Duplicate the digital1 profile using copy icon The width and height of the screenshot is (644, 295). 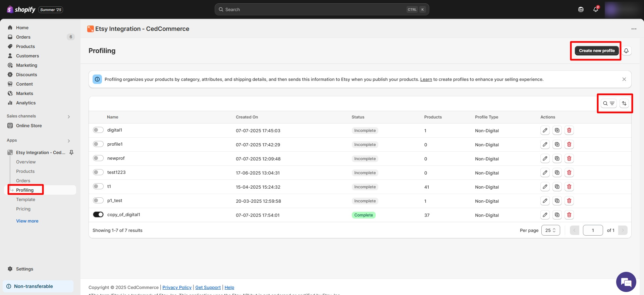pos(557,130)
